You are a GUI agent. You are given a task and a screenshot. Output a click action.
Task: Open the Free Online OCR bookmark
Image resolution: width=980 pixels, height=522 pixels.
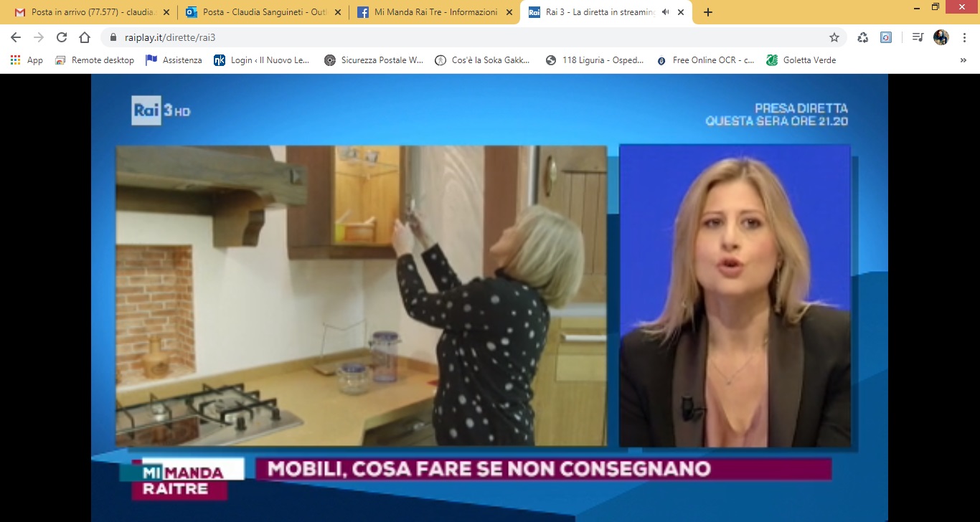[705, 60]
